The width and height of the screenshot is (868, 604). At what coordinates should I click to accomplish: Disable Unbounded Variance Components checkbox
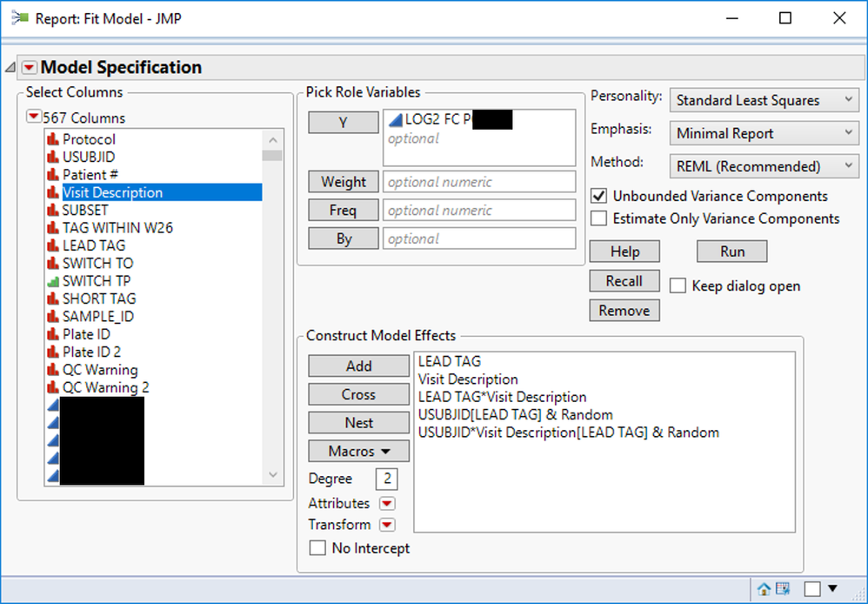coord(598,196)
